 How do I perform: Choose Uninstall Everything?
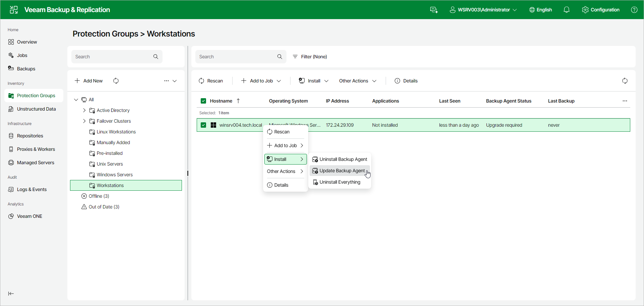coord(340,182)
